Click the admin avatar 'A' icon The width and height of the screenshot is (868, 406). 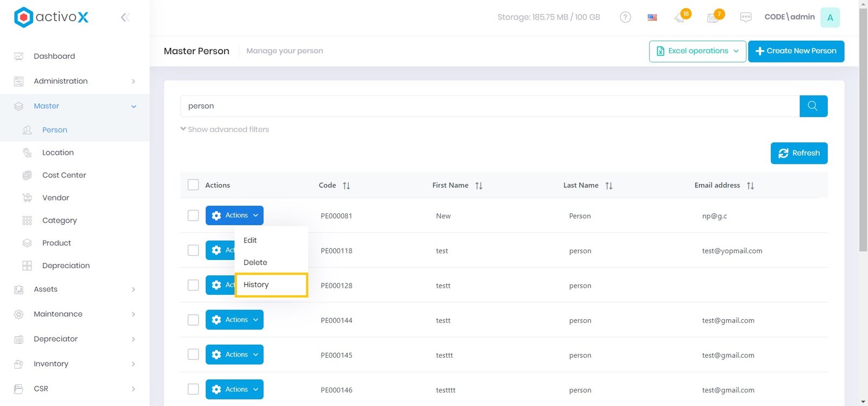pos(829,17)
